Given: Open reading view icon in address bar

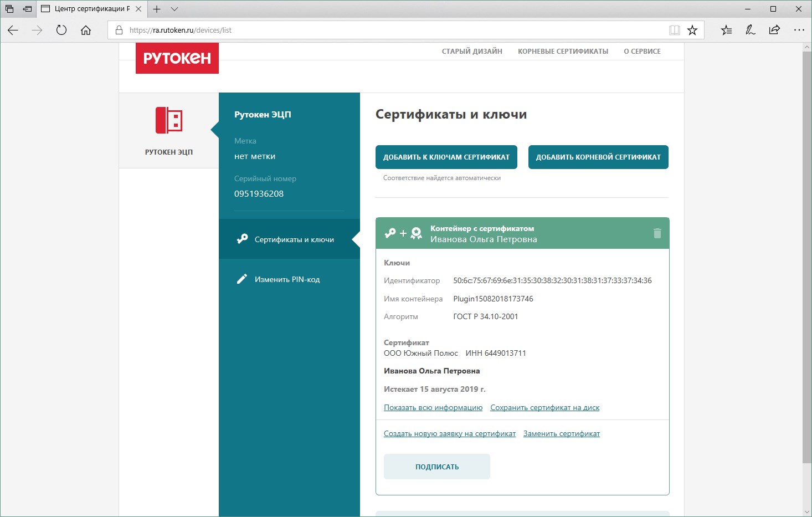Looking at the screenshot, I should pyautogui.click(x=674, y=30).
